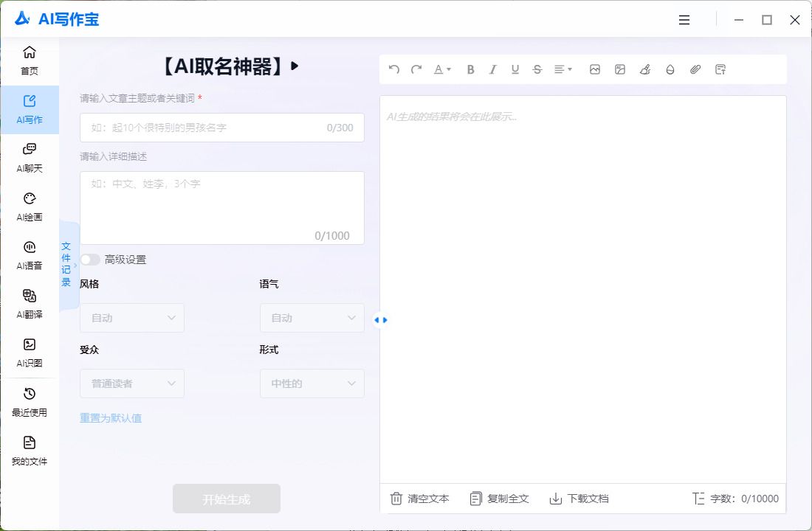Open the AI翻译 translation section
Image resolution: width=812 pixels, height=531 pixels.
coord(30,305)
